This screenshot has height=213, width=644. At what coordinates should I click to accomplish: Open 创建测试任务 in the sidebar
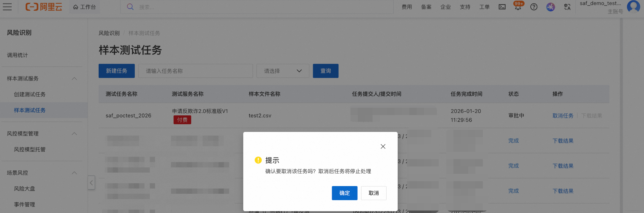[30, 94]
